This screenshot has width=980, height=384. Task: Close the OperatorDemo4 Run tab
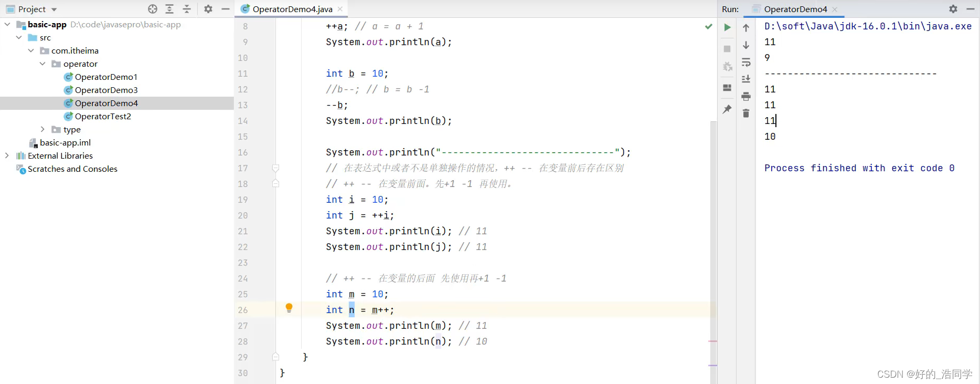point(835,9)
